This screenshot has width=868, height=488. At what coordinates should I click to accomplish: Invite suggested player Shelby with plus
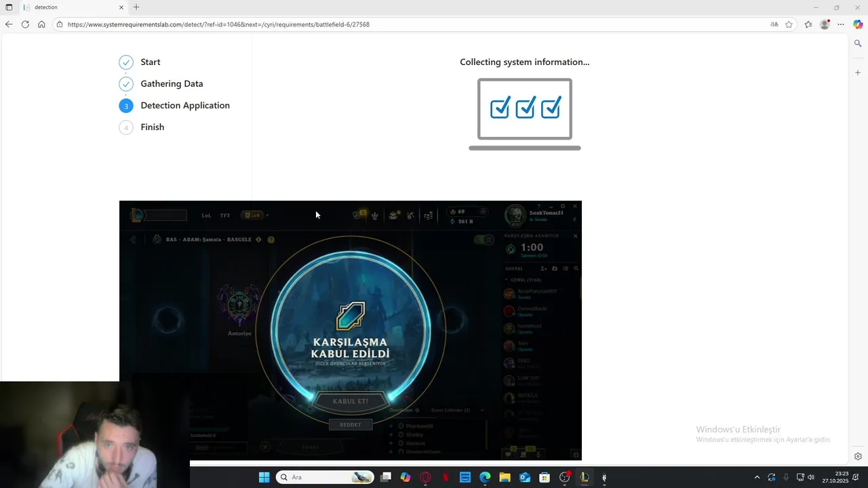tap(392, 434)
